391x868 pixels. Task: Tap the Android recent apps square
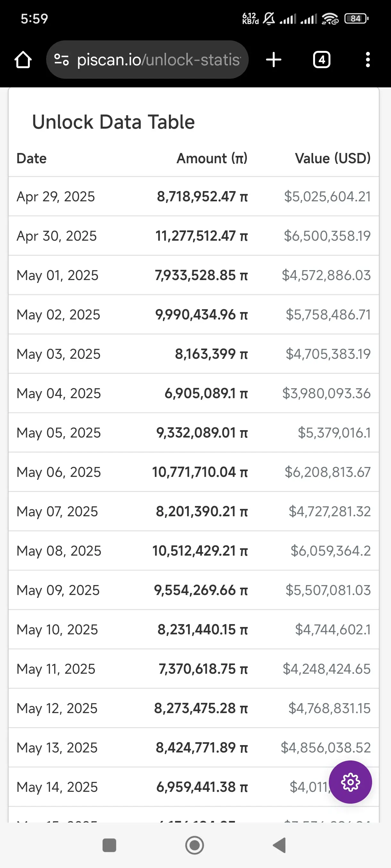(x=109, y=845)
